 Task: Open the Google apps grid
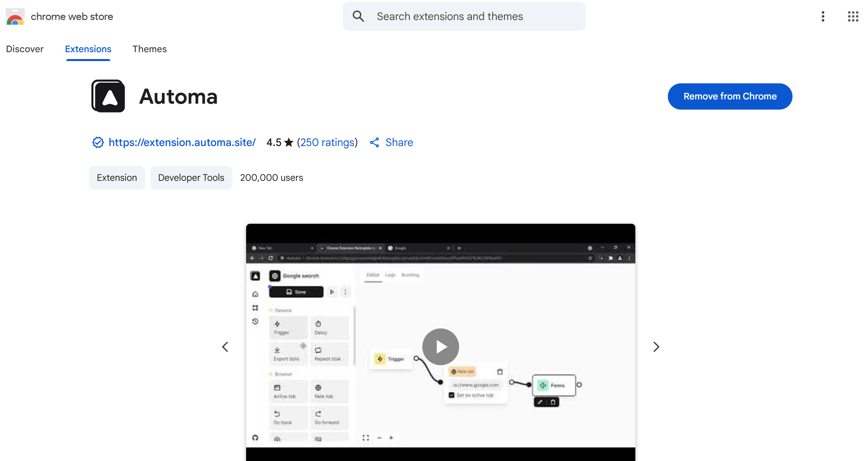(x=853, y=16)
